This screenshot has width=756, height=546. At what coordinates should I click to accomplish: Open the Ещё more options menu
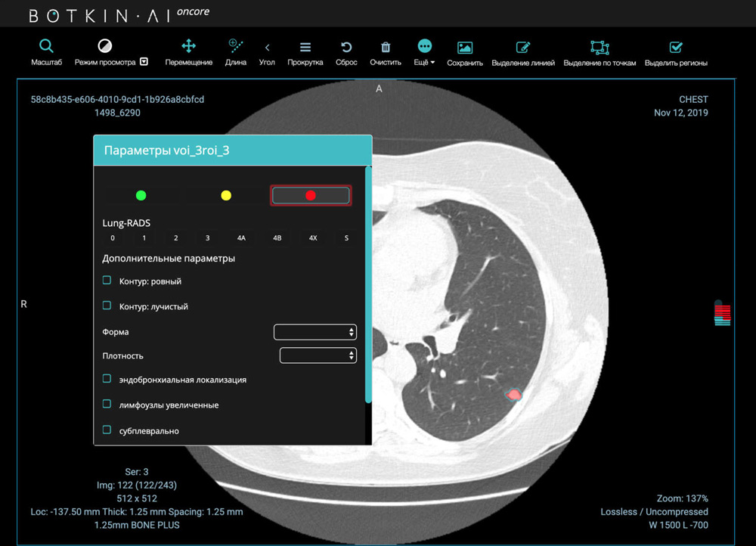point(424,47)
